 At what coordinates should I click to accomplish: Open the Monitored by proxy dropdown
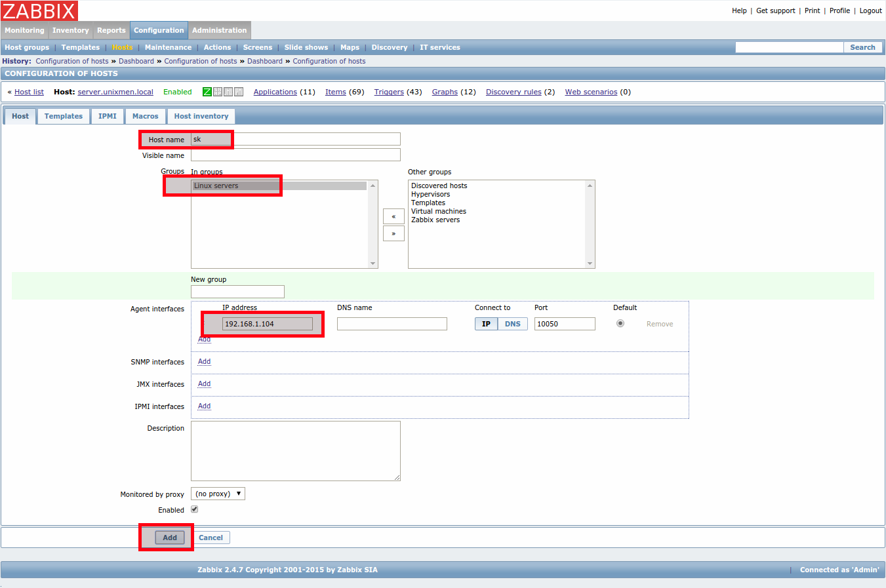click(218, 494)
